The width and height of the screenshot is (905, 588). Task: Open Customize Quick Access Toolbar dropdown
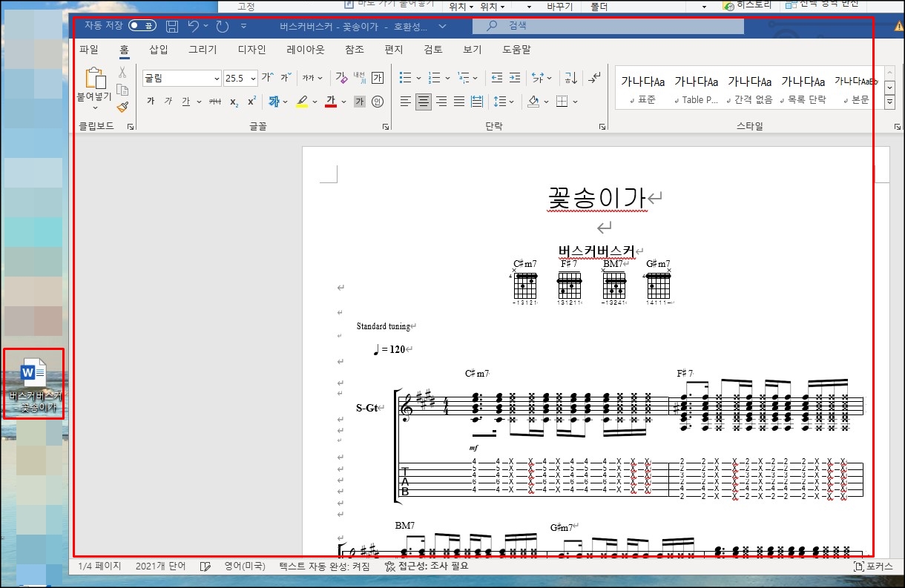(244, 27)
